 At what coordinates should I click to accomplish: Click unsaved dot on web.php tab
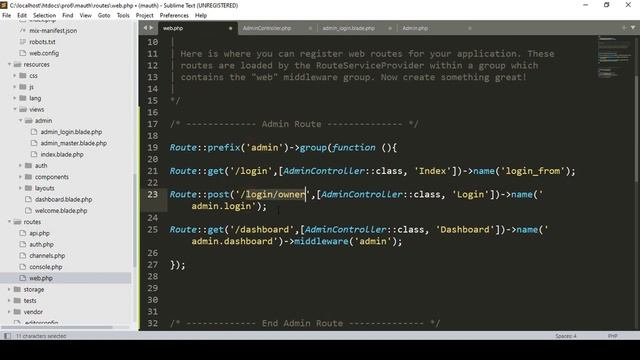pyautogui.click(x=230, y=28)
